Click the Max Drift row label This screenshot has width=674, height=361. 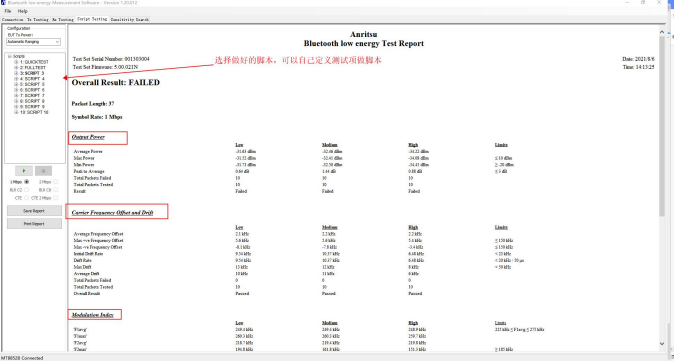tap(83, 267)
